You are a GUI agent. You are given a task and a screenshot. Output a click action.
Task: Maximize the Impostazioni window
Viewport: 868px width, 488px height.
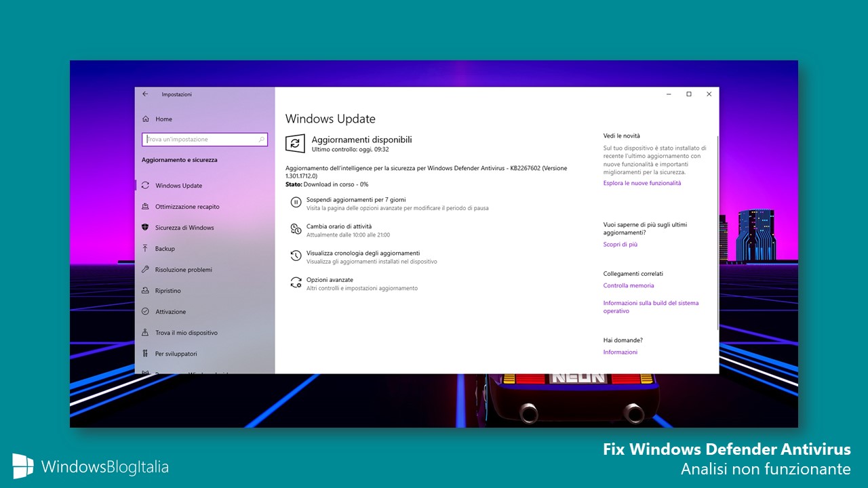click(x=689, y=94)
